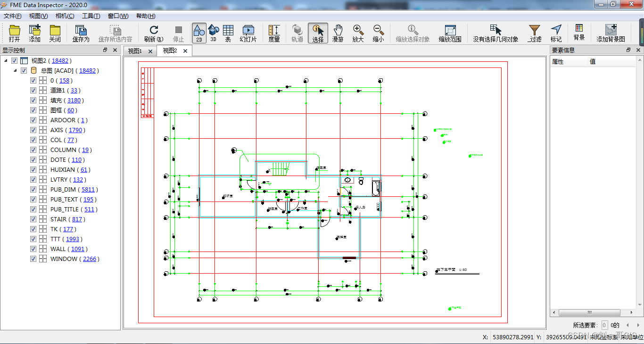Click feature count link 1993 for TTT

click(x=73, y=239)
